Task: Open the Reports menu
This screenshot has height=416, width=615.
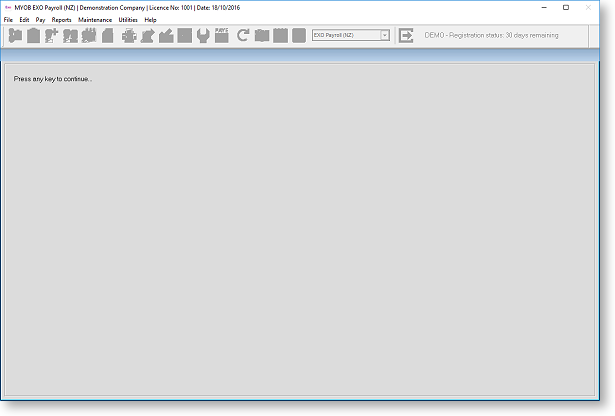Action: (x=62, y=20)
